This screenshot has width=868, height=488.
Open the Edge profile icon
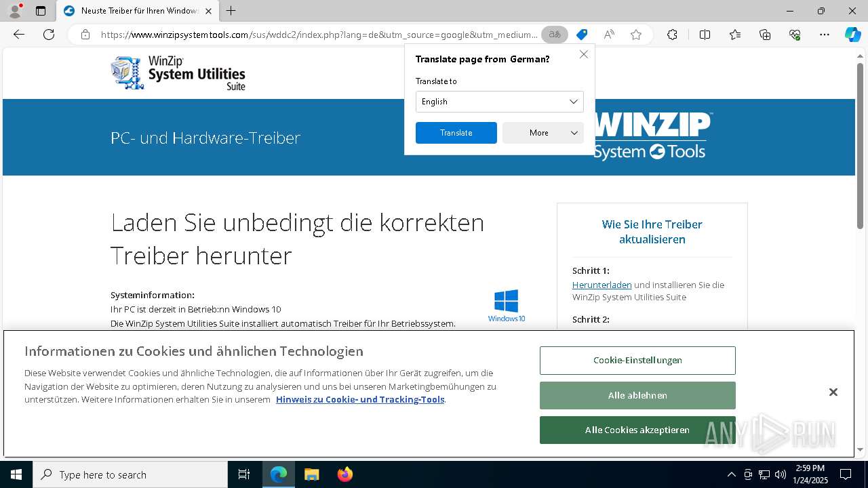pyautogui.click(x=14, y=10)
